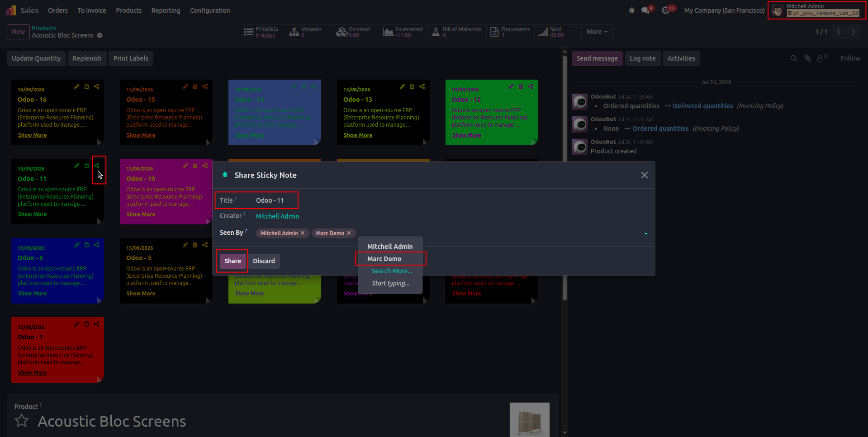Click the gear icon beside Acoustic Bloc Screens
Image resolution: width=868 pixels, height=437 pixels.
(x=100, y=35)
